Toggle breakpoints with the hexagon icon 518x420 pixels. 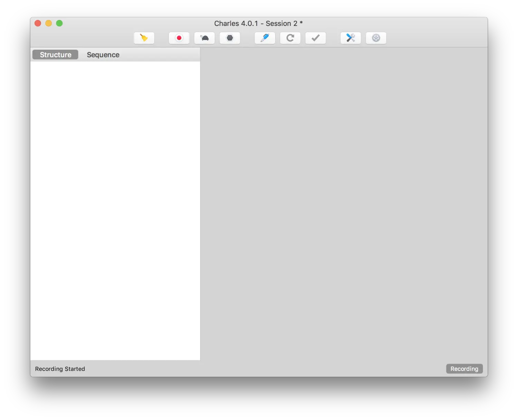click(230, 38)
